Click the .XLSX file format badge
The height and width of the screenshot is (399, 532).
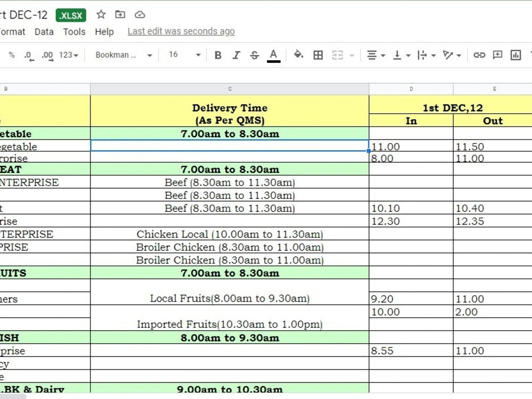tap(71, 15)
